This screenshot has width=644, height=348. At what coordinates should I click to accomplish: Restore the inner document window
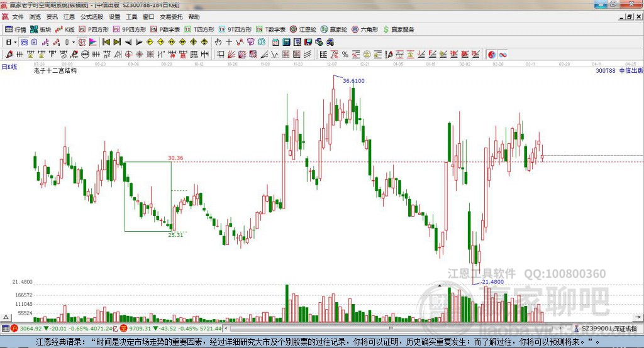point(629,17)
